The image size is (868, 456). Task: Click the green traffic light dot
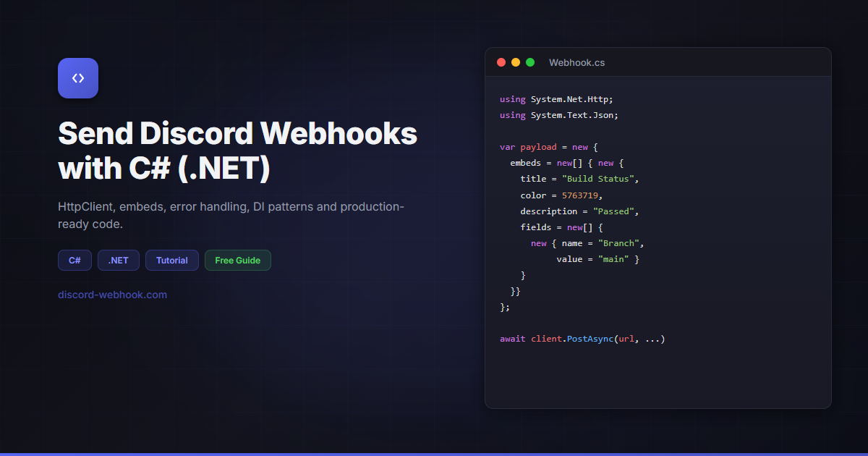tap(530, 62)
